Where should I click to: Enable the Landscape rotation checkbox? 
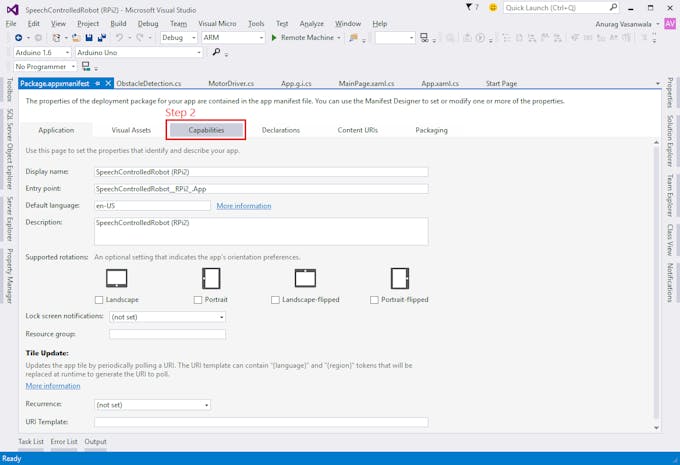pyautogui.click(x=99, y=300)
